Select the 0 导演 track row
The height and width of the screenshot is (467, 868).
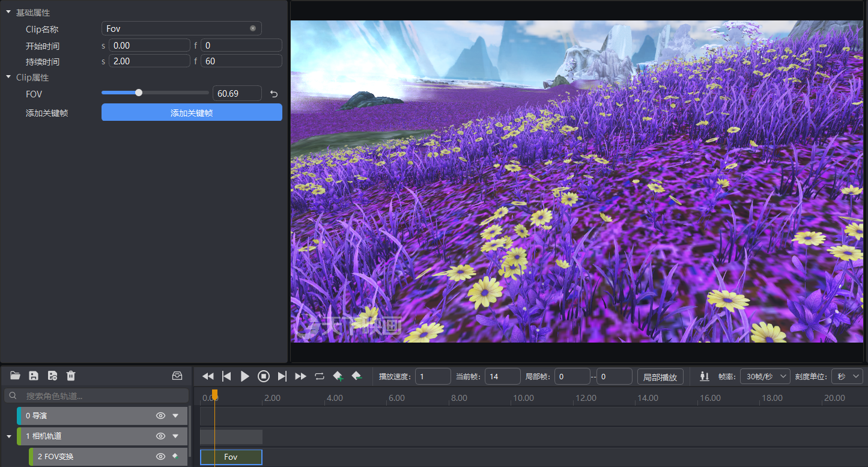(102, 415)
